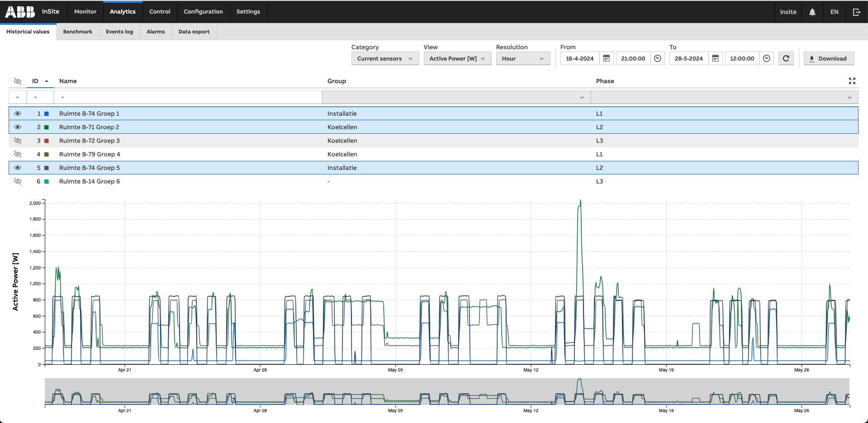This screenshot has width=868, height=423.
Task: Show Ruimte B-72 Groep 3 on chart
Action: [18, 141]
